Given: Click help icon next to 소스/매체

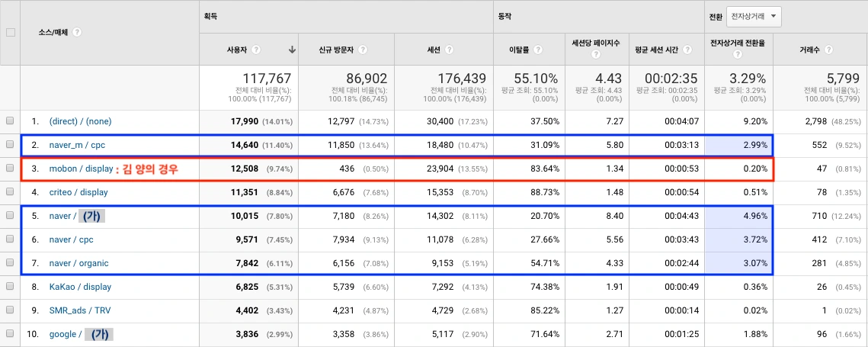Looking at the screenshot, I should pyautogui.click(x=77, y=32).
